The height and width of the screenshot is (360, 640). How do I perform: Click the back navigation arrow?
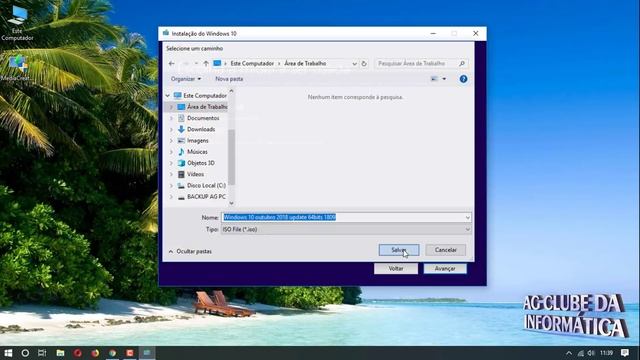coord(172,64)
